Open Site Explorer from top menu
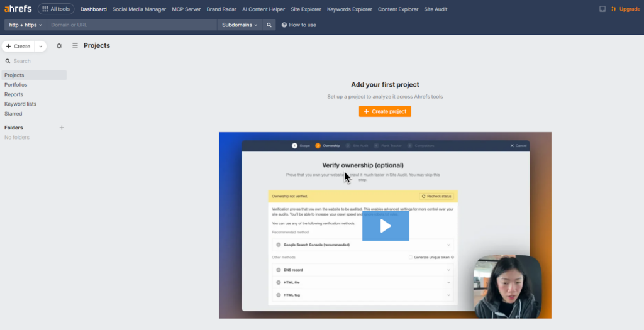 coord(306,9)
